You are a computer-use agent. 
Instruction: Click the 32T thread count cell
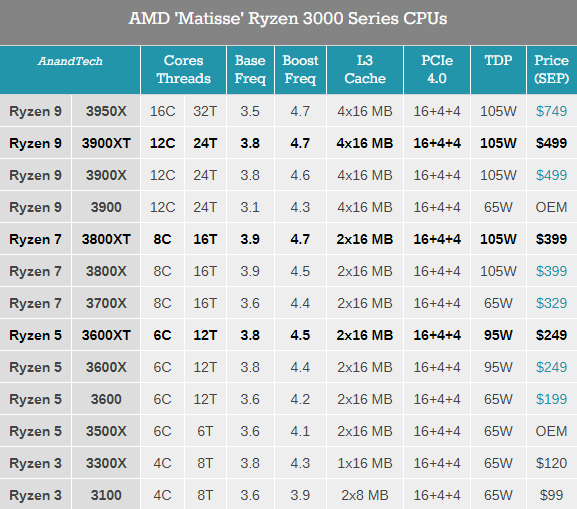pyautogui.click(x=205, y=111)
